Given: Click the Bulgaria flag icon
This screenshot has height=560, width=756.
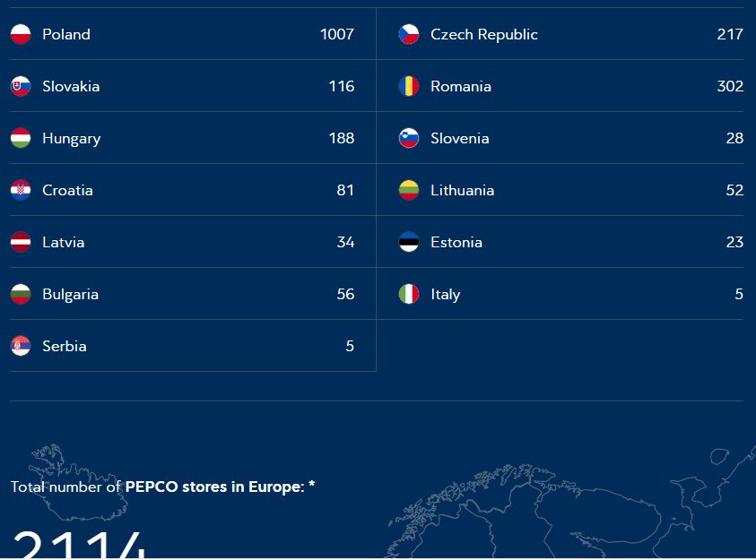Looking at the screenshot, I should [x=21, y=294].
